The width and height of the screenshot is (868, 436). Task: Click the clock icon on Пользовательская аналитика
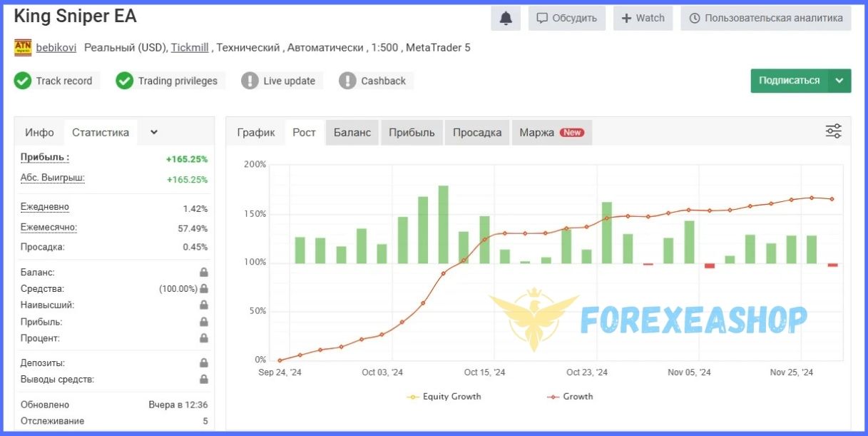(x=695, y=19)
